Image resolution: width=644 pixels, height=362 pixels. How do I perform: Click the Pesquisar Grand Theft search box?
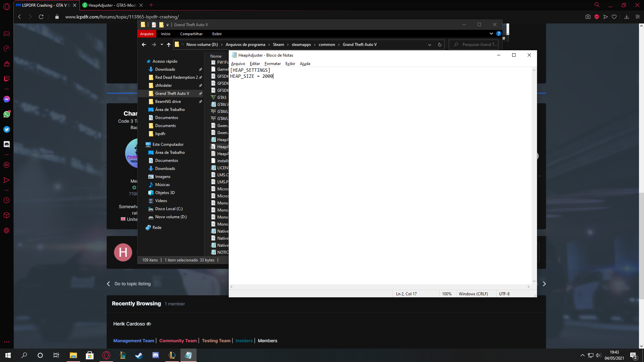pyautogui.click(x=476, y=45)
